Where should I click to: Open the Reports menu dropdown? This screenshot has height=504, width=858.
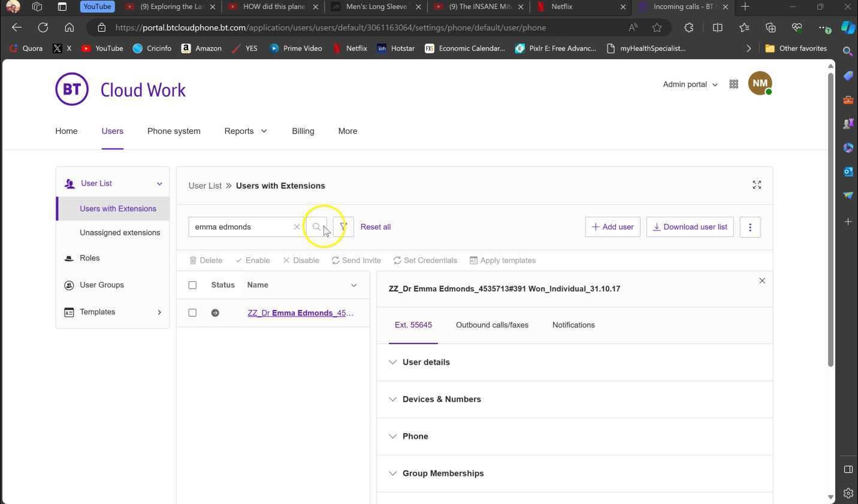[245, 131]
